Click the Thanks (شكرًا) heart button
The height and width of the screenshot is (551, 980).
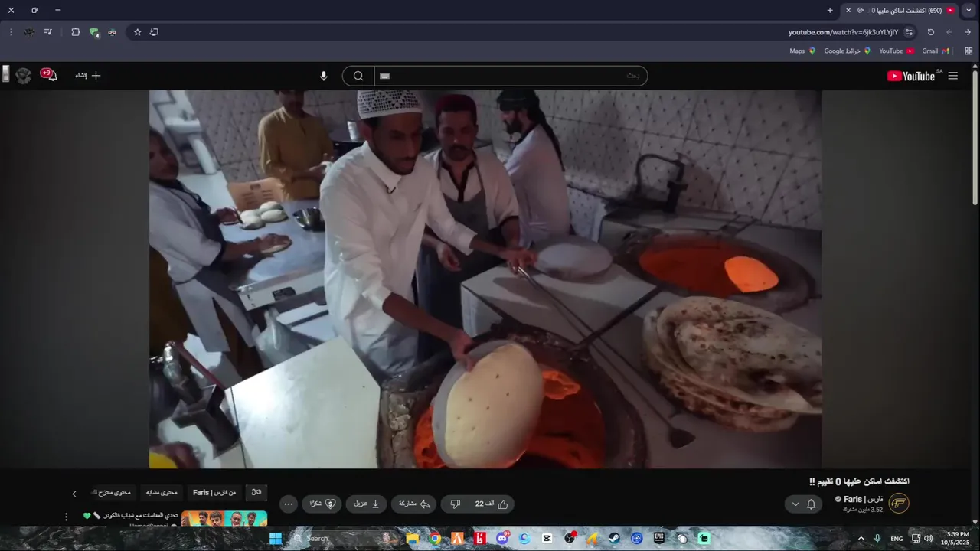tap(322, 504)
